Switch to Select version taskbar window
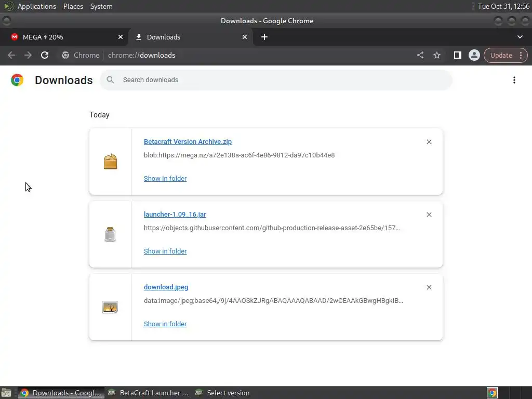 click(223, 393)
